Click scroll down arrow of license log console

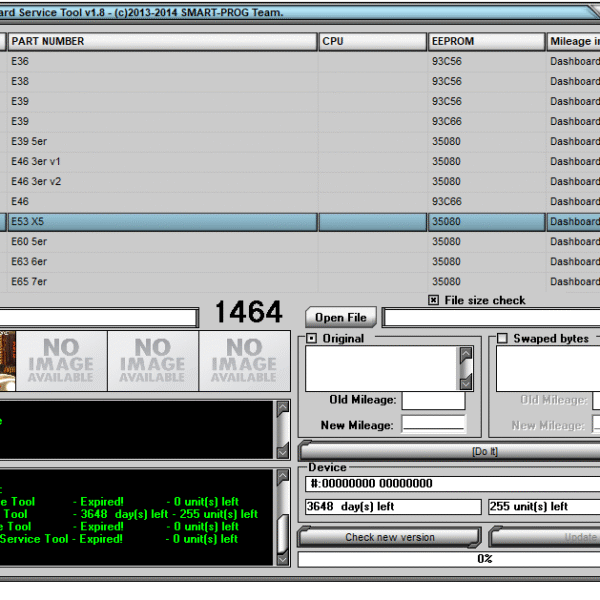pos(282,559)
